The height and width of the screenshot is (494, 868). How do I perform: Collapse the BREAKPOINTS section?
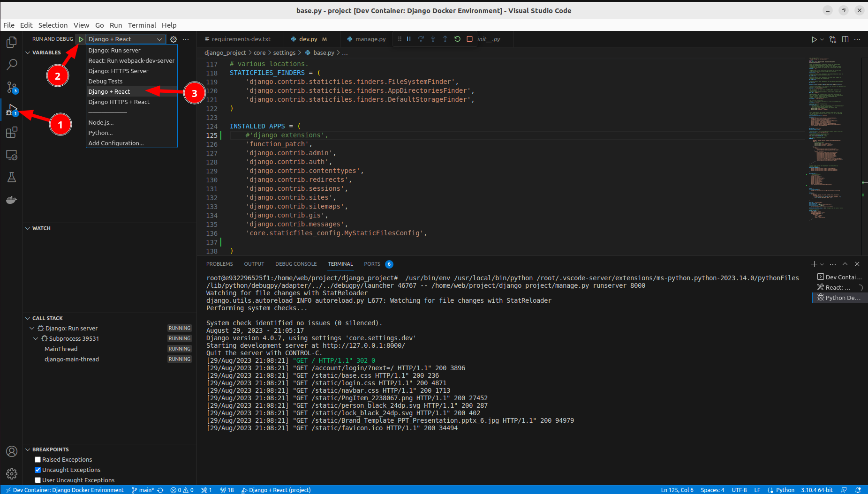pyautogui.click(x=28, y=449)
